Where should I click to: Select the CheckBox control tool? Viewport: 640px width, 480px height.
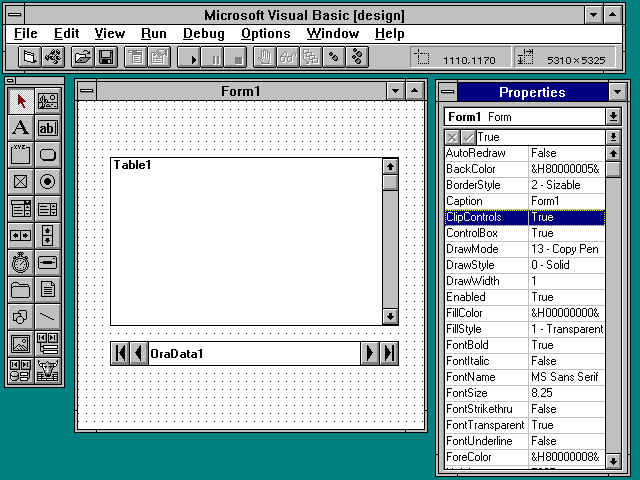[20, 182]
